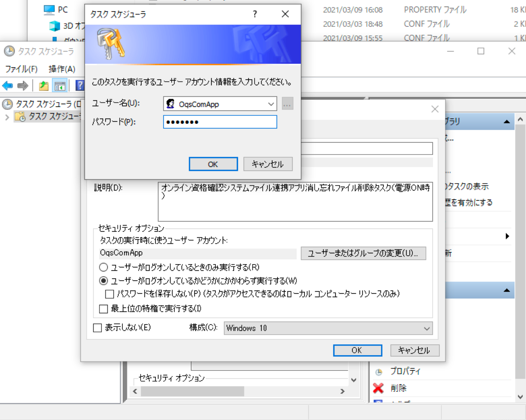
Task: Open the ファイル(F) menu
Action: click(x=21, y=69)
